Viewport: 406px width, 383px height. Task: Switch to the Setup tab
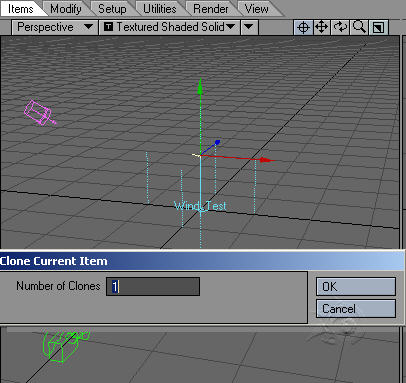pyautogui.click(x=112, y=9)
